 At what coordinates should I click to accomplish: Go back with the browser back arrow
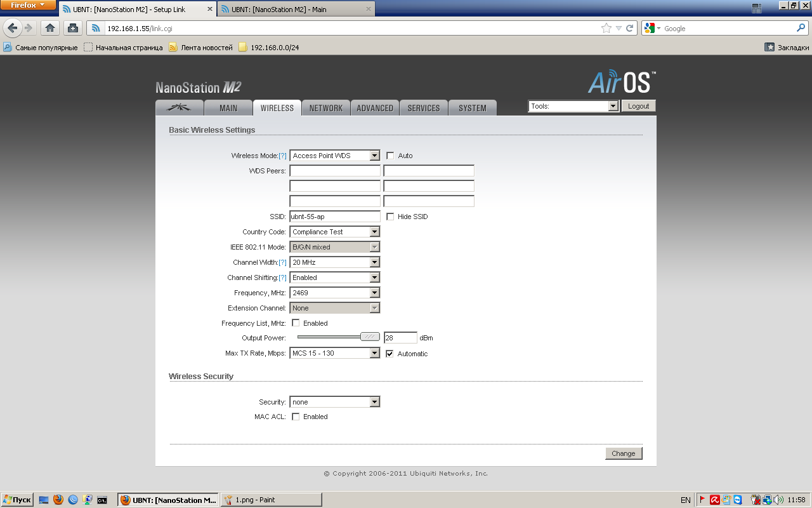13,28
